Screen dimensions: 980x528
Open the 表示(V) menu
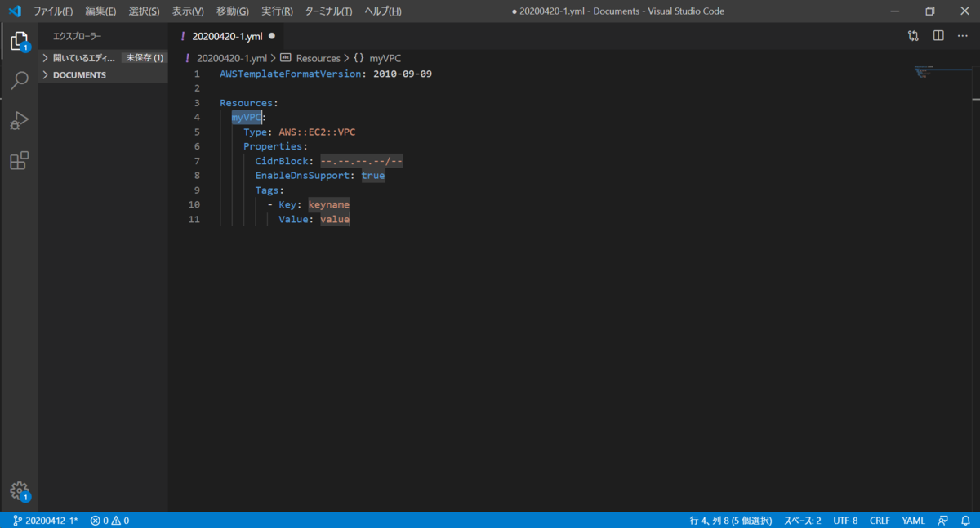pyautogui.click(x=188, y=11)
